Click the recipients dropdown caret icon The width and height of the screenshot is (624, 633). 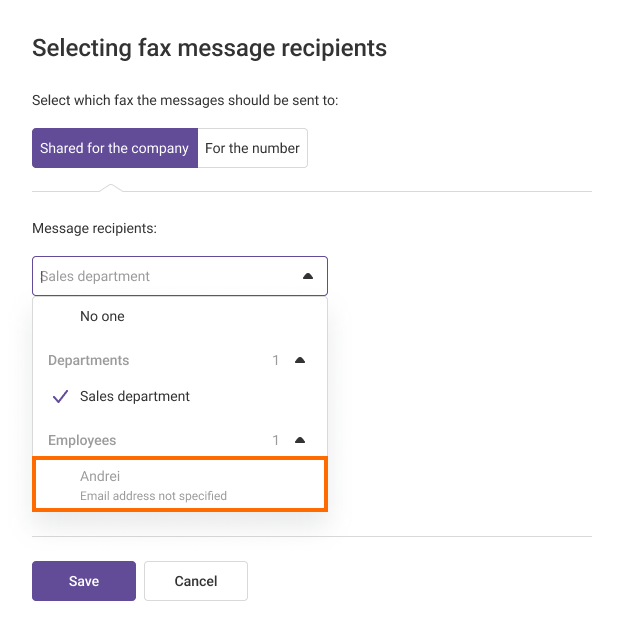(308, 276)
